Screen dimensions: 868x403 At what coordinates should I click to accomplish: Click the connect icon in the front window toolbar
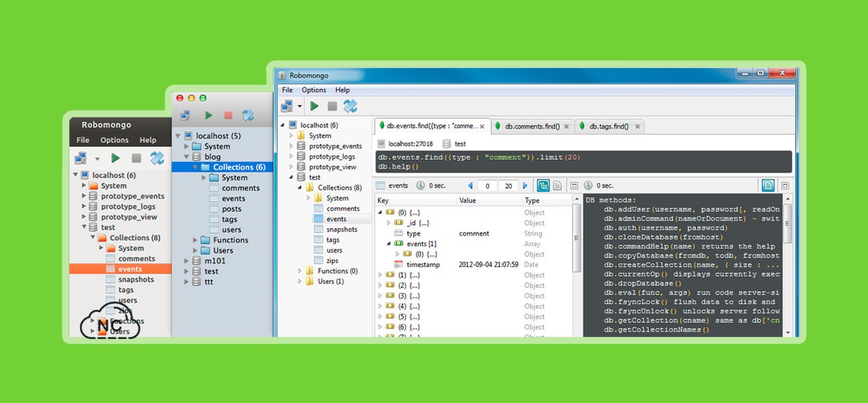(x=287, y=106)
